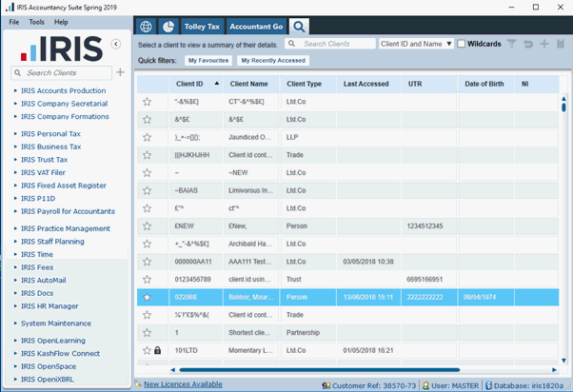Image resolution: width=573 pixels, height=392 pixels.
Task: Click the undo reset arrow icon
Action: 528,44
